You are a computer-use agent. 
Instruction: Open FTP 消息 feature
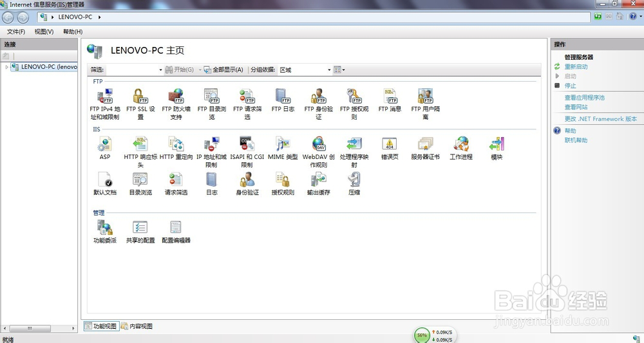tap(390, 100)
